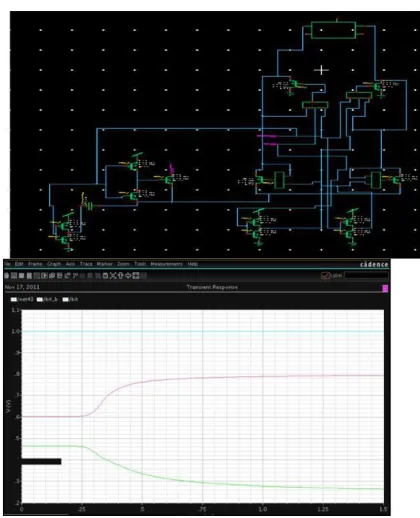Click the /net43 legend color swatch
Viewport: 420px width, 518px height.
click(14, 299)
